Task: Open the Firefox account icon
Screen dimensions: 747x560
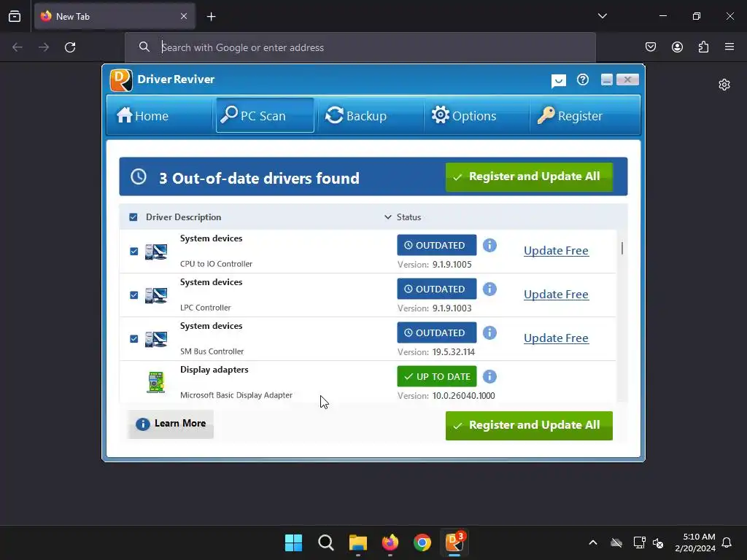Action: pyautogui.click(x=677, y=47)
